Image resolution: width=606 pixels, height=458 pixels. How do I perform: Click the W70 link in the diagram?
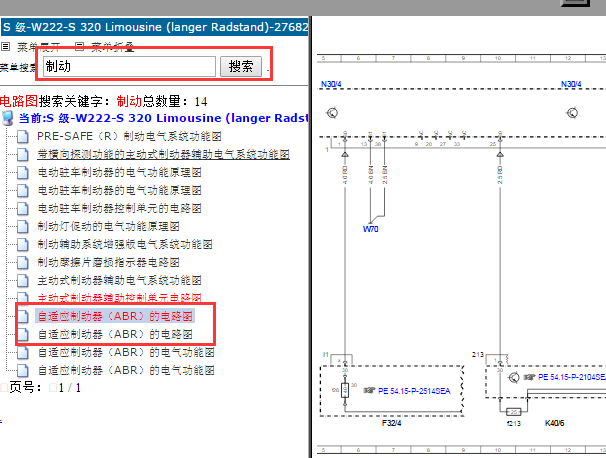point(370,229)
